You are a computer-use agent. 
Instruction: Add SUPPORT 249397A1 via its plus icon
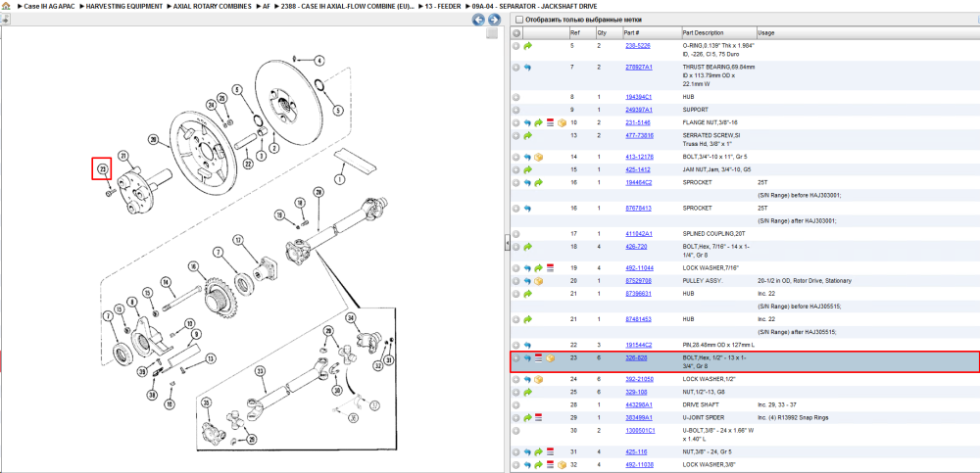516,110
